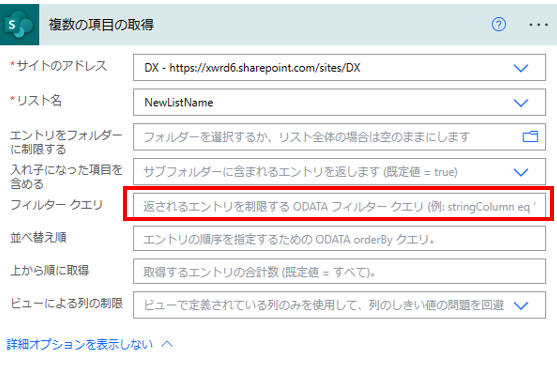Open the three-dot action menu
Viewport: 557px width, 366px height.
(538, 25)
